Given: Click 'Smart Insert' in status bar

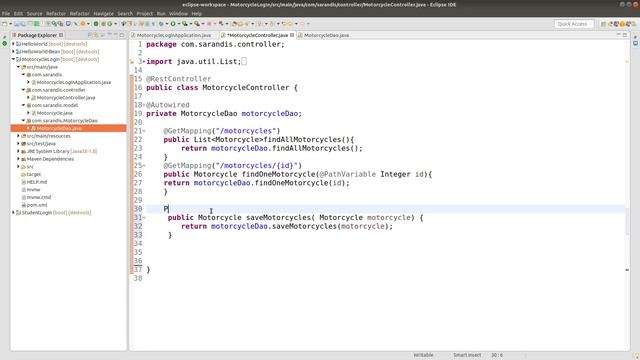Looking at the screenshot, I should coord(467,355).
